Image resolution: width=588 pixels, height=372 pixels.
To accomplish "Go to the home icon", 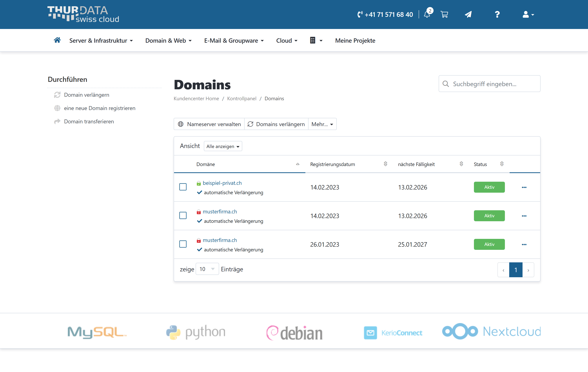I will (x=57, y=40).
